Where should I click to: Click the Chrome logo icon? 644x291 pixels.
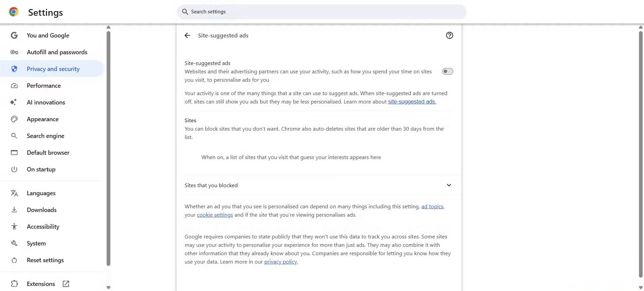pyautogui.click(x=14, y=12)
